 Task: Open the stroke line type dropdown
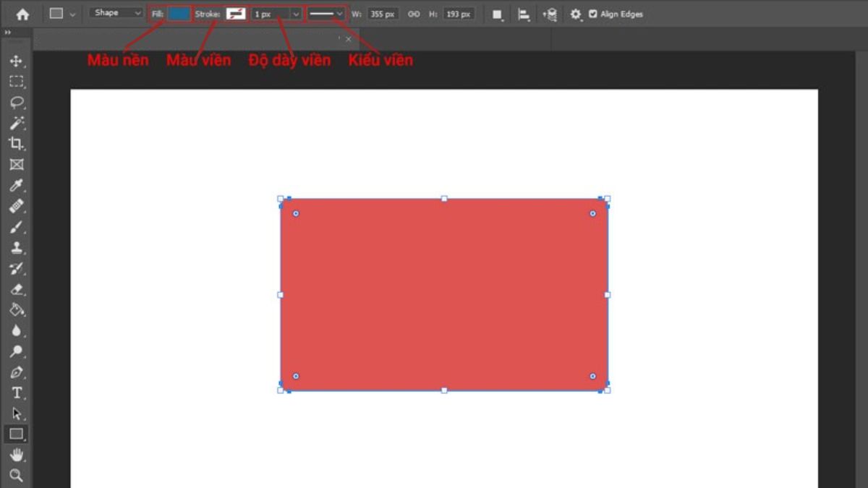click(327, 14)
